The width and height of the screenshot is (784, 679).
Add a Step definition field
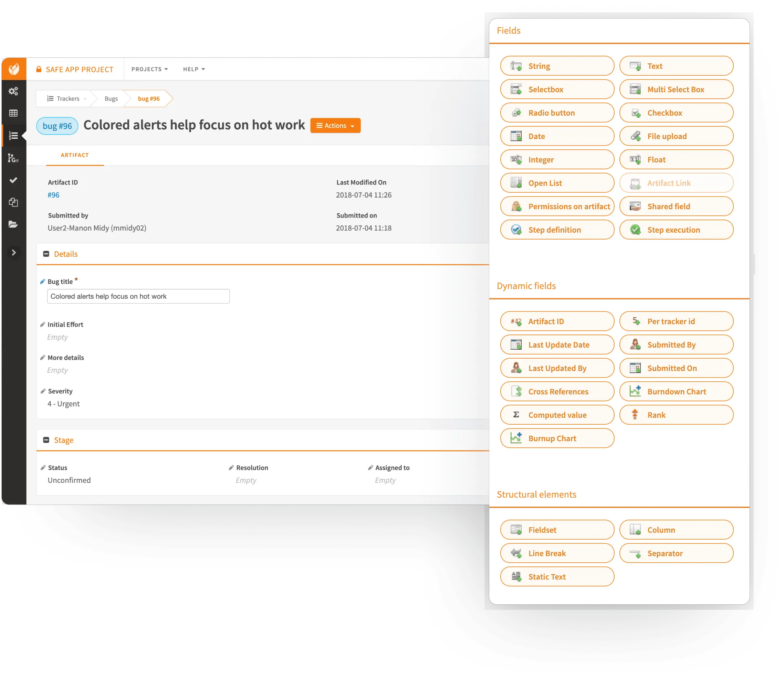click(x=557, y=230)
